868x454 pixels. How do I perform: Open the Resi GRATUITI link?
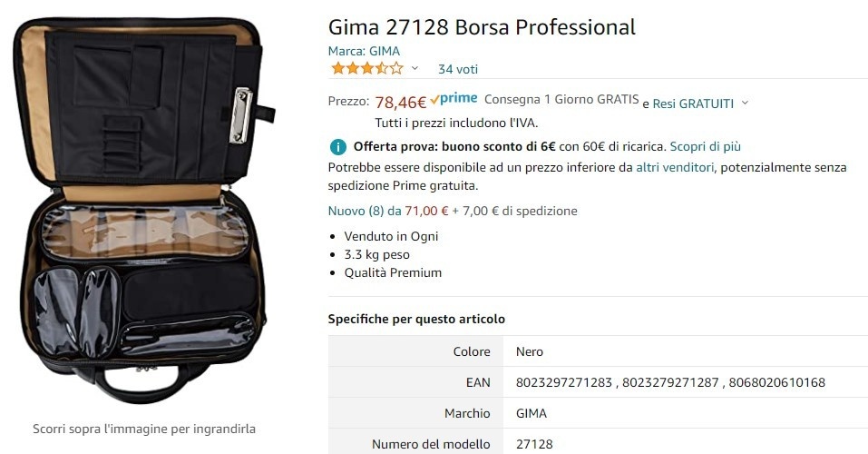(693, 104)
